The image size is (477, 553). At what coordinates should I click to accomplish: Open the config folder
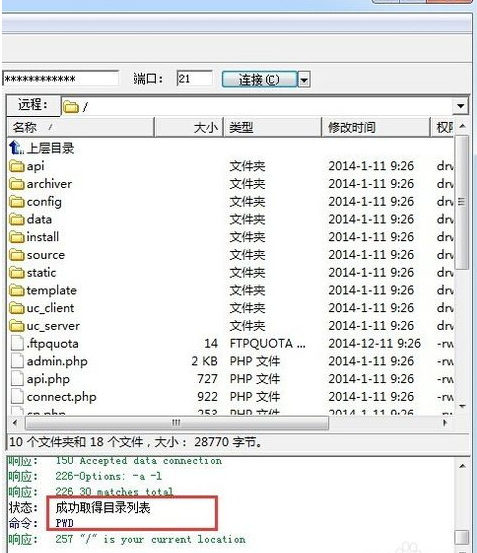point(44,202)
